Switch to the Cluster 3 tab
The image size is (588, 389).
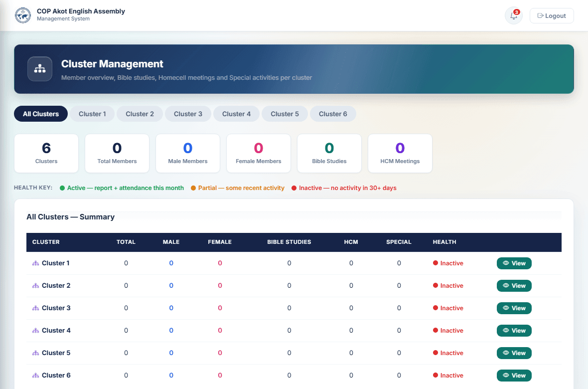188,114
